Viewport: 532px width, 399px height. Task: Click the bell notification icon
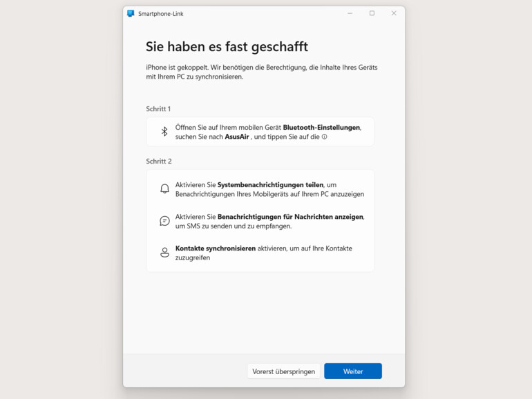point(164,189)
